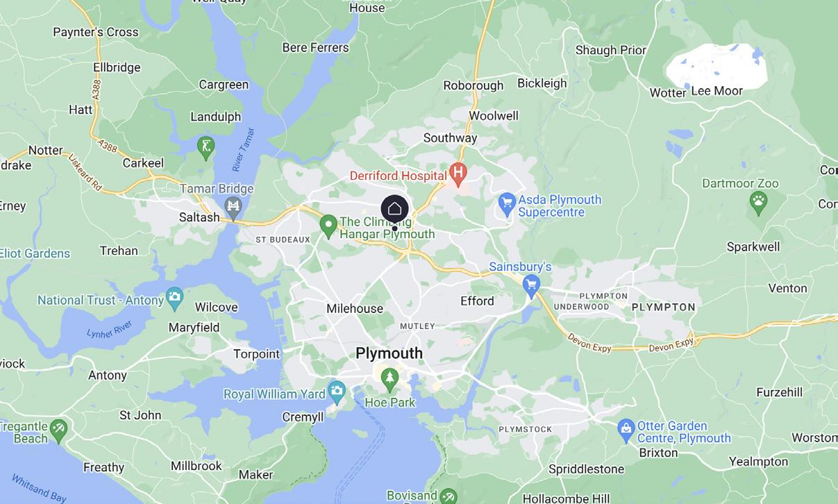838x504 pixels.
Task: Select the Otter Garden Centre shopping bag icon
Action: [x=626, y=428]
